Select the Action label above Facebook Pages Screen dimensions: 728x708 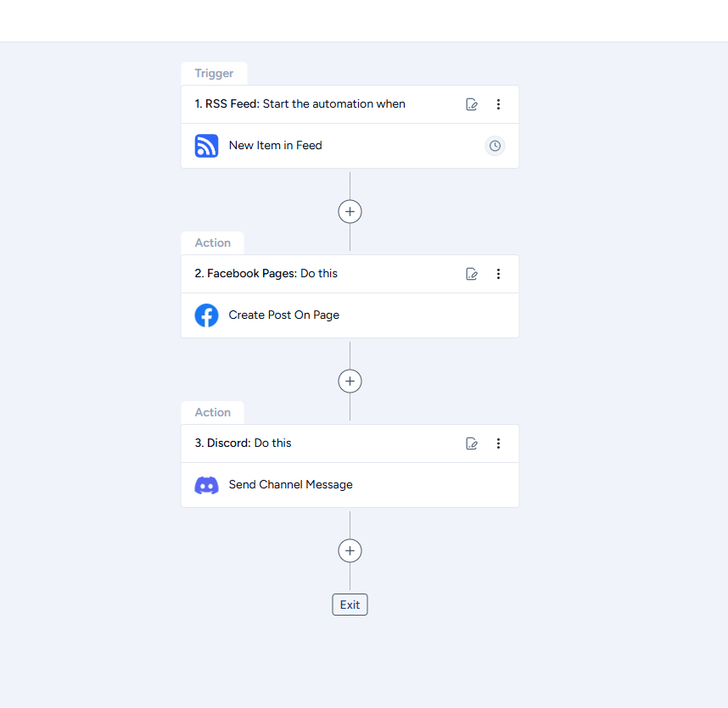point(212,243)
